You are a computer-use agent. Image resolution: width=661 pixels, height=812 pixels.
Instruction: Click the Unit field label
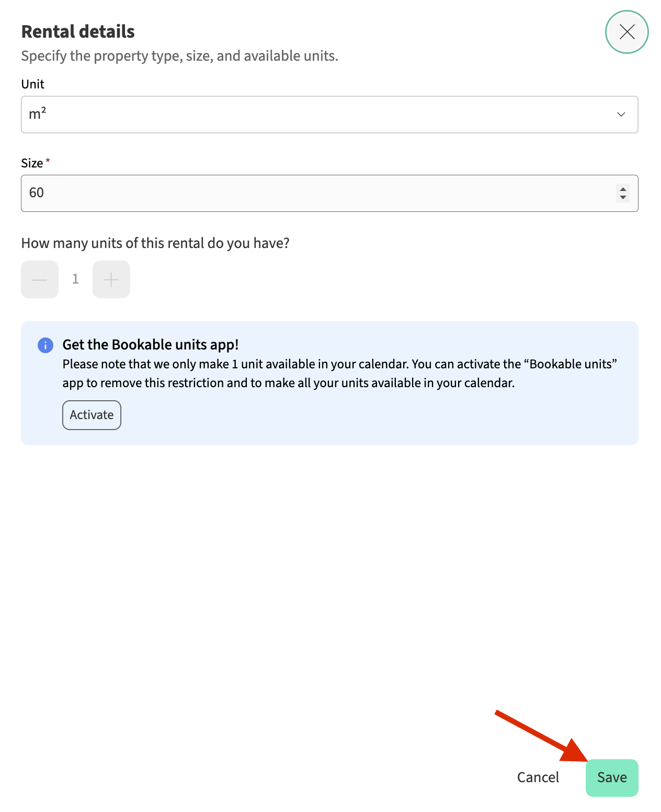[32, 84]
